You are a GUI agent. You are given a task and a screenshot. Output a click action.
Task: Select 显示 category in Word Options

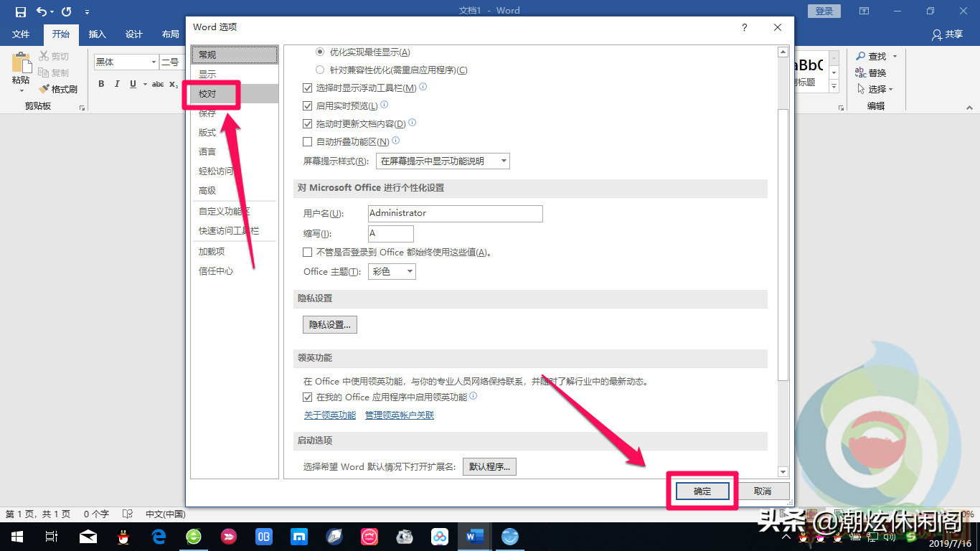pos(235,74)
